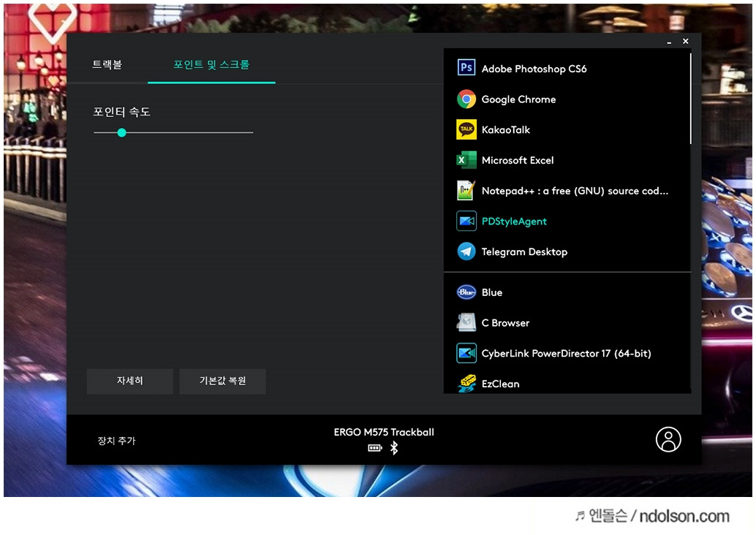
Task: Click the Notepad++ application icon
Action: click(466, 190)
